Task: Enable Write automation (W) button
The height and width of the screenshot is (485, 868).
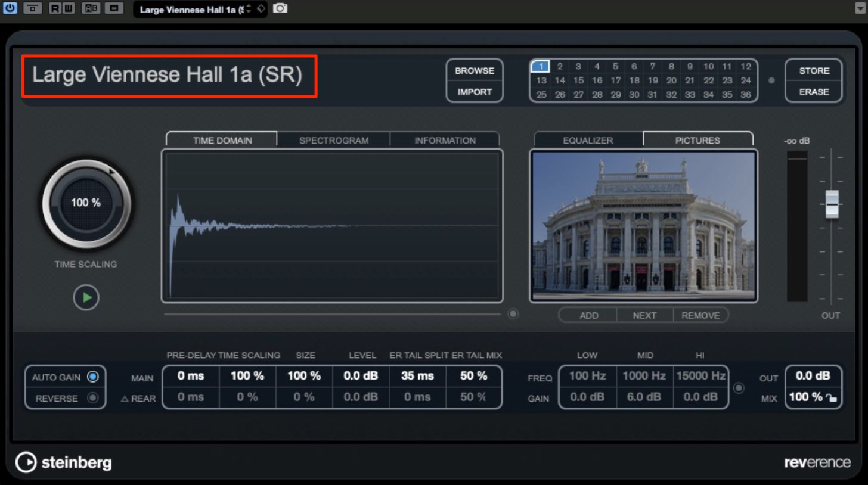Action: [69, 8]
